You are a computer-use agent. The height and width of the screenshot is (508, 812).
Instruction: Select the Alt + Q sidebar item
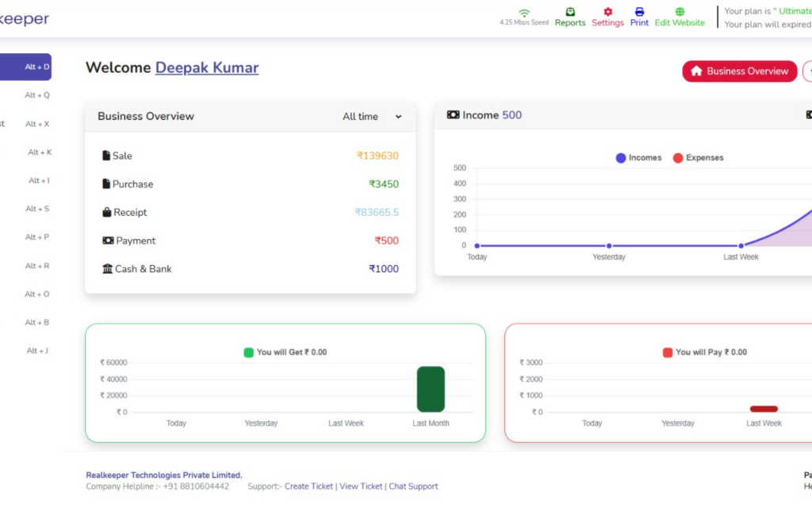tap(36, 95)
